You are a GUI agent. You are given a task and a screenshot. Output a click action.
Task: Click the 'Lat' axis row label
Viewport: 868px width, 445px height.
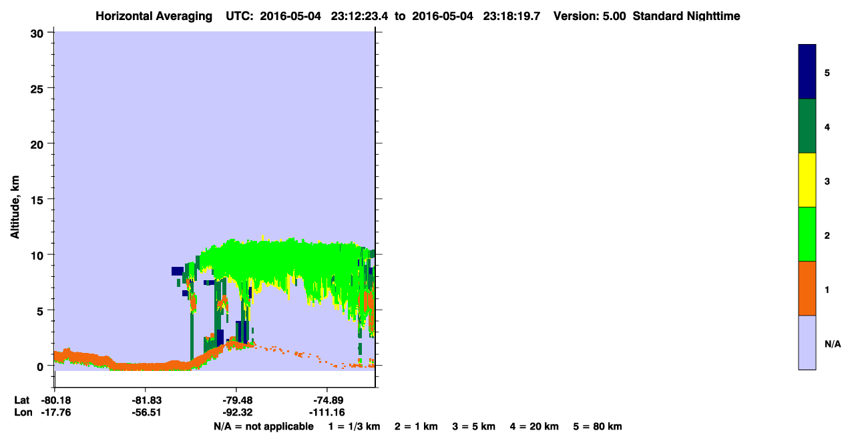[22, 400]
